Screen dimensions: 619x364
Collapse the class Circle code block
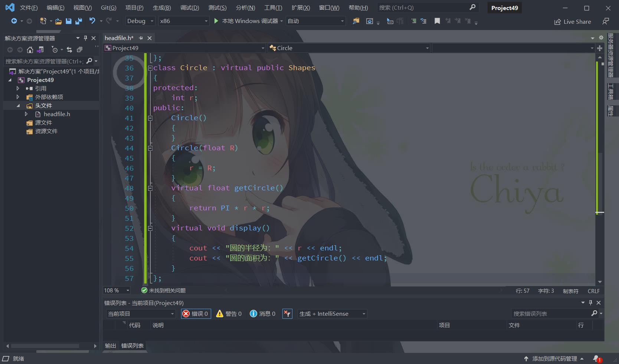150,68
